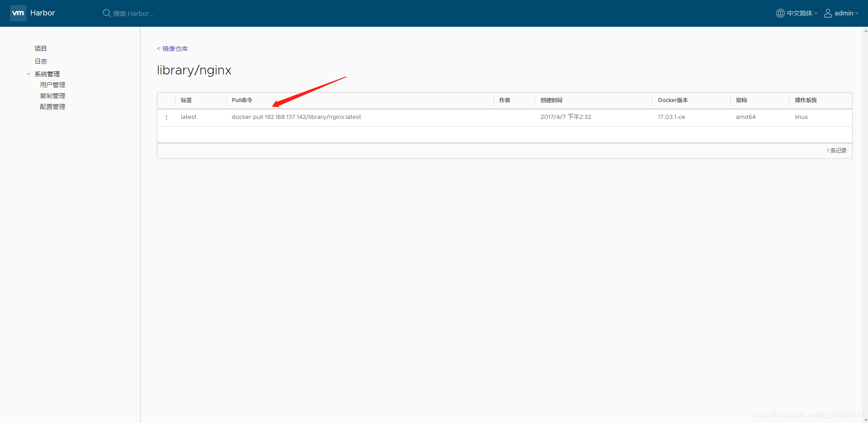868x423 pixels.
Task: Go back via 镜像仓库 link
Action: click(172, 49)
